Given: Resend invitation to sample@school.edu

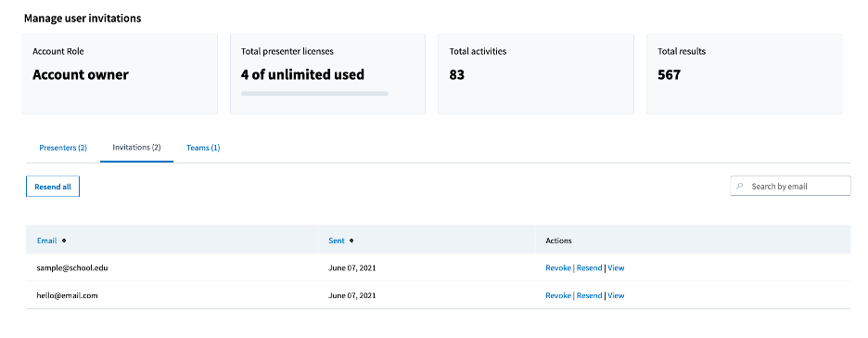Looking at the screenshot, I should coord(589,267).
